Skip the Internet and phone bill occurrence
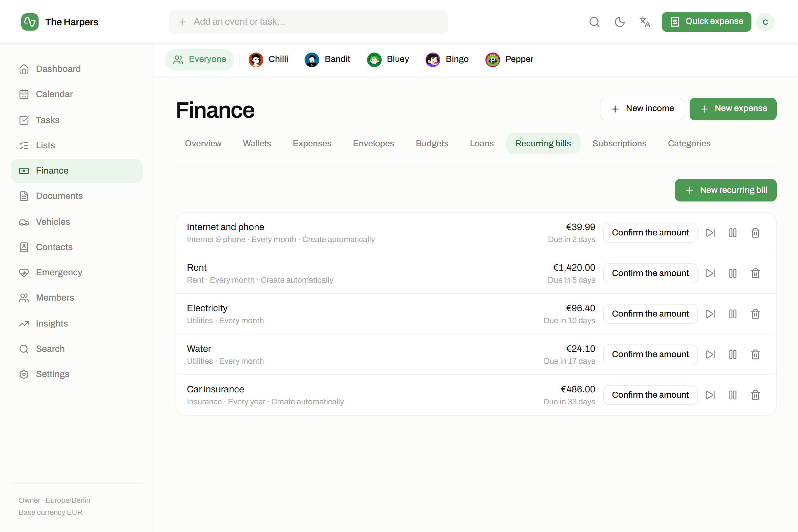This screenshot has width=798, height=532. (x=710, y=233)
